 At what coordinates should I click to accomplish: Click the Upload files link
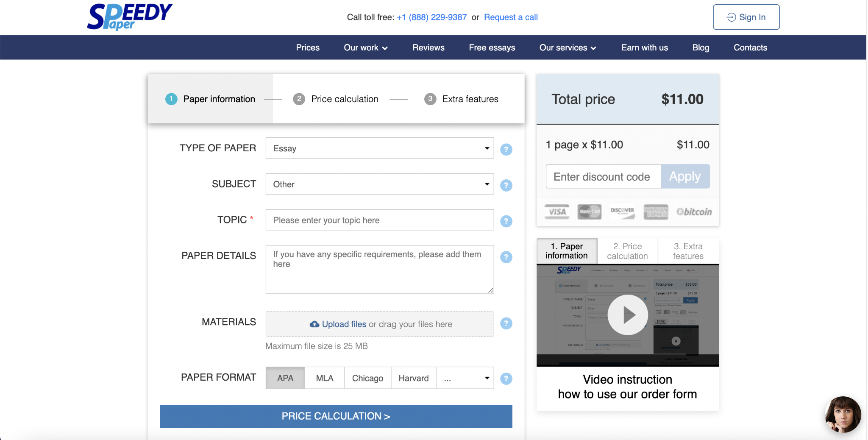[344, 324]
